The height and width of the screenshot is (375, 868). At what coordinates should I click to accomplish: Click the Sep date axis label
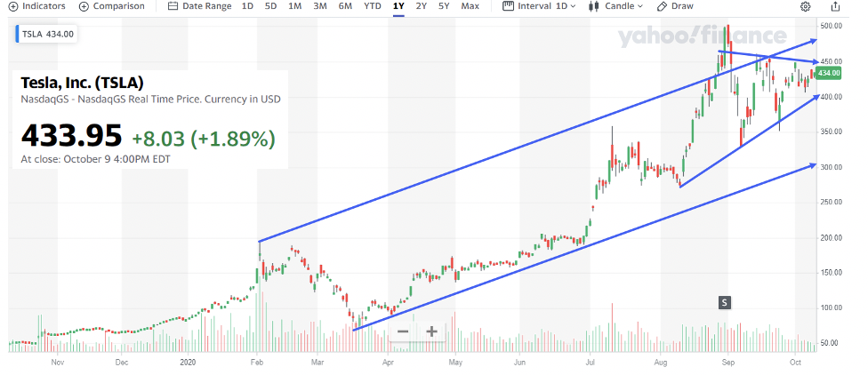click(x=729, y=363)
